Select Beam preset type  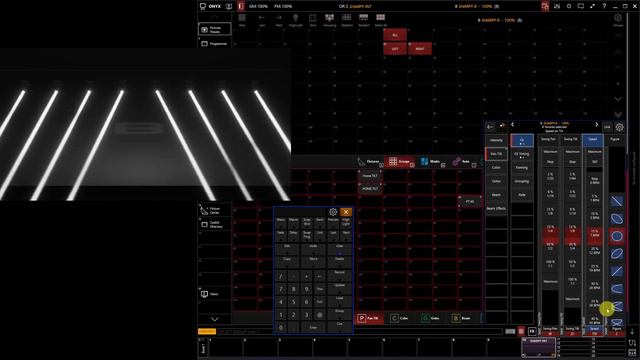click(462, 318)
